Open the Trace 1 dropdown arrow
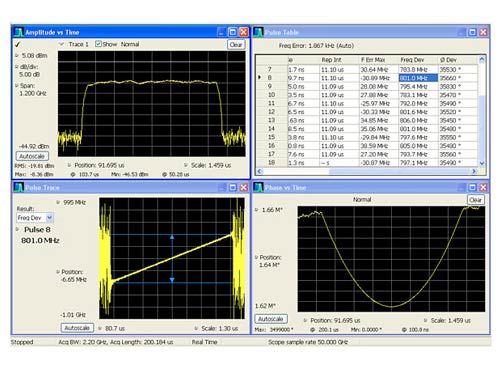 coord(61,44)
